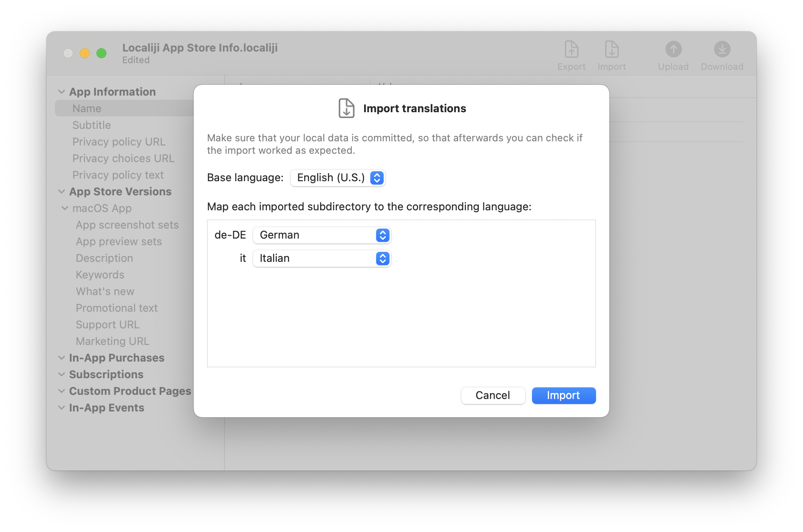Screen dimensions: 803x532
Task: Collapse the App Information section
Action: 62,91
